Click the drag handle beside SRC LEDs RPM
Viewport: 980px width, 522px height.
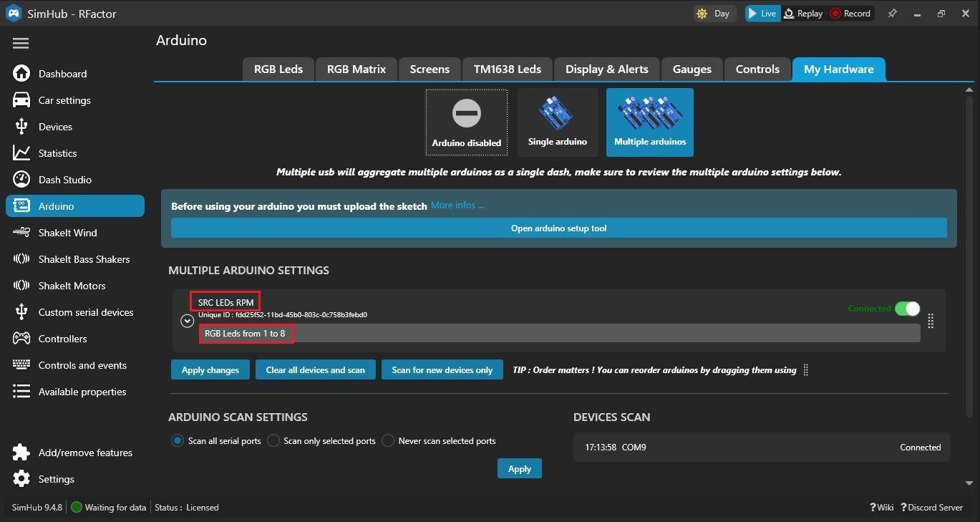931,321
